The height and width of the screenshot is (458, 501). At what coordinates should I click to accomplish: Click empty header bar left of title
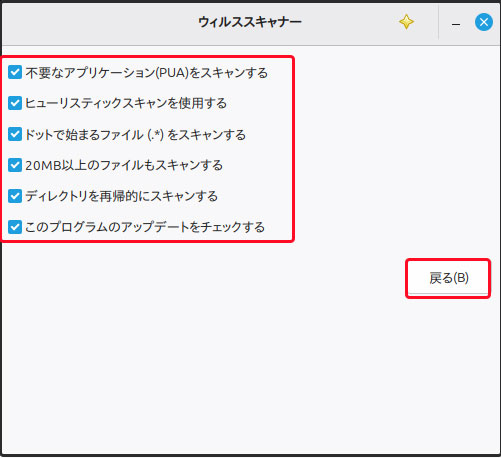coord(100,23)
